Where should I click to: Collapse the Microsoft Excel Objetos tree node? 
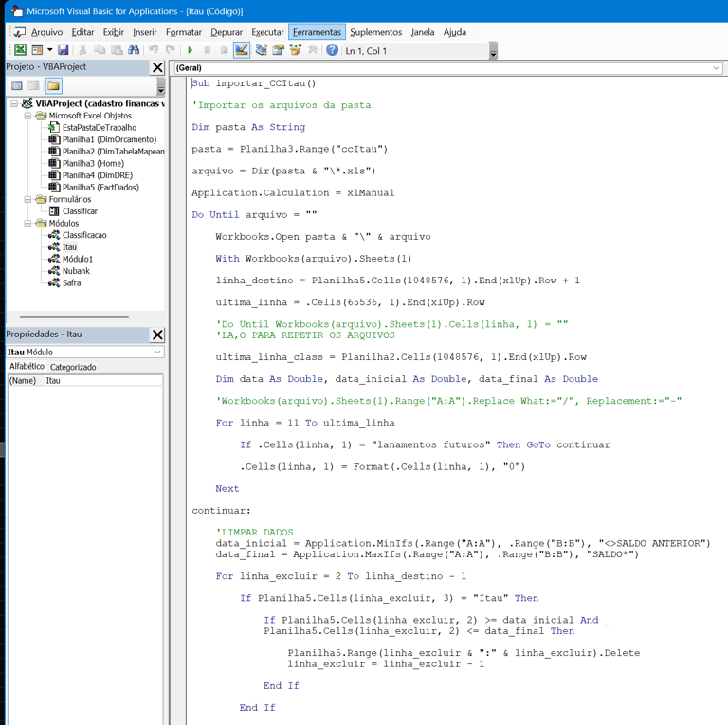coord(28,116)
